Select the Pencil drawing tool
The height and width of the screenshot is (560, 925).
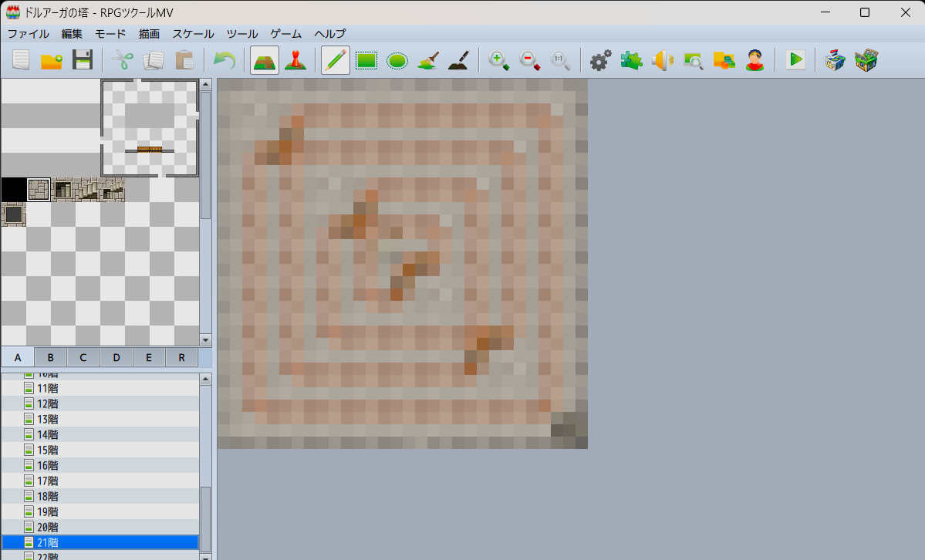[335, 60]
